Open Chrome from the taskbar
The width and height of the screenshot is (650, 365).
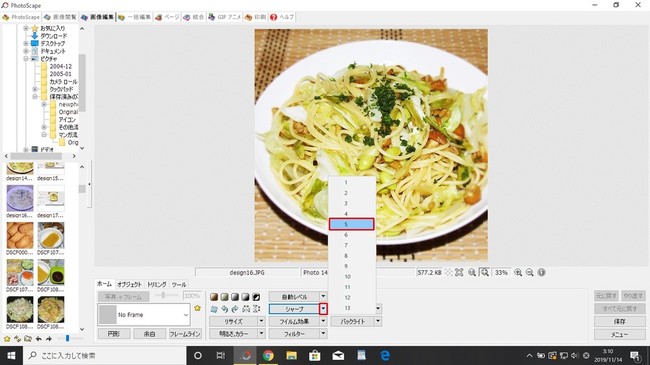pyautogui.click(x=268, y=355)
